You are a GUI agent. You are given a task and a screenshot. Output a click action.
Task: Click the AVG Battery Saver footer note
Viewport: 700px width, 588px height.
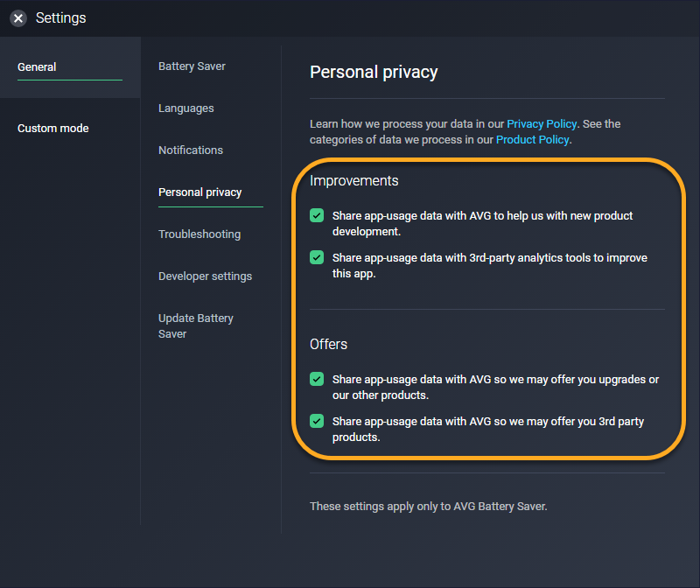(x=429, y=507)
